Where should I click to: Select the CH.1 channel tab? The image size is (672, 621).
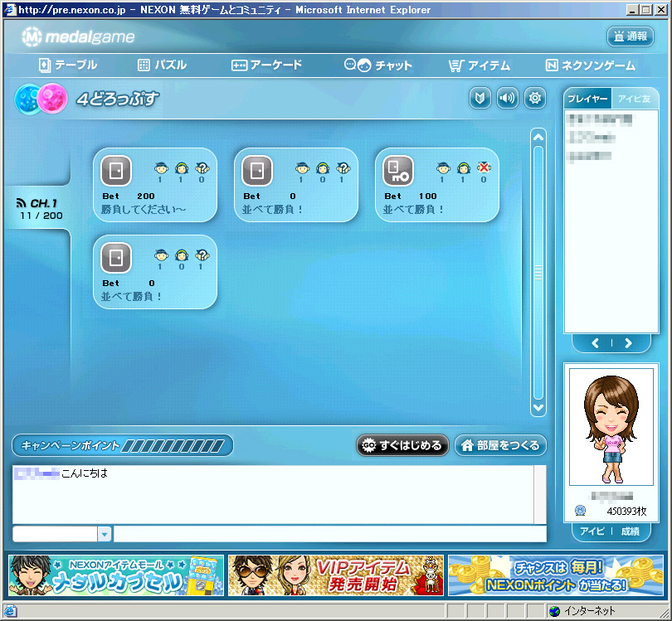tap(38, 209)
